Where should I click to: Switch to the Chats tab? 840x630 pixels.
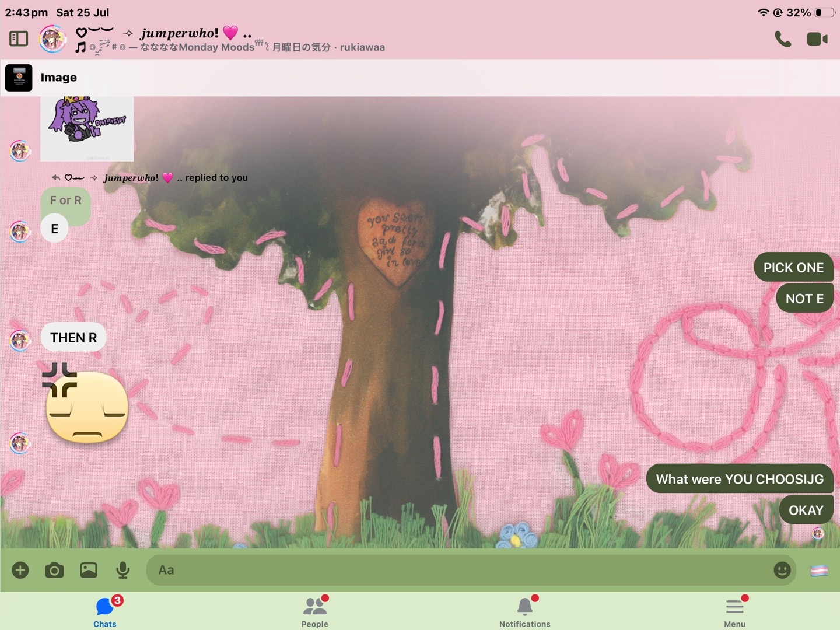coord(105,611)
